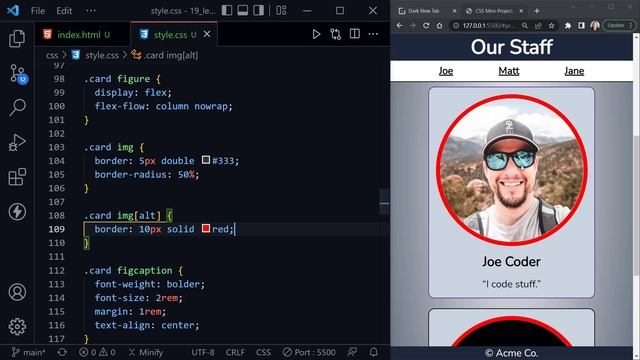This screenshot has height=360, width=640.
Task: Bookmark this page with the star icon
Action: point(552,25)
